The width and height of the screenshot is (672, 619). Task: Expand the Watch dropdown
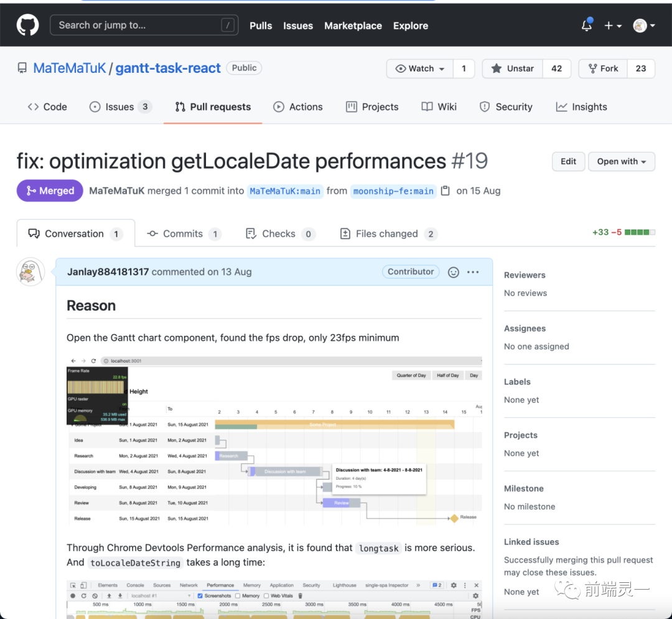(x=420, y=68)
